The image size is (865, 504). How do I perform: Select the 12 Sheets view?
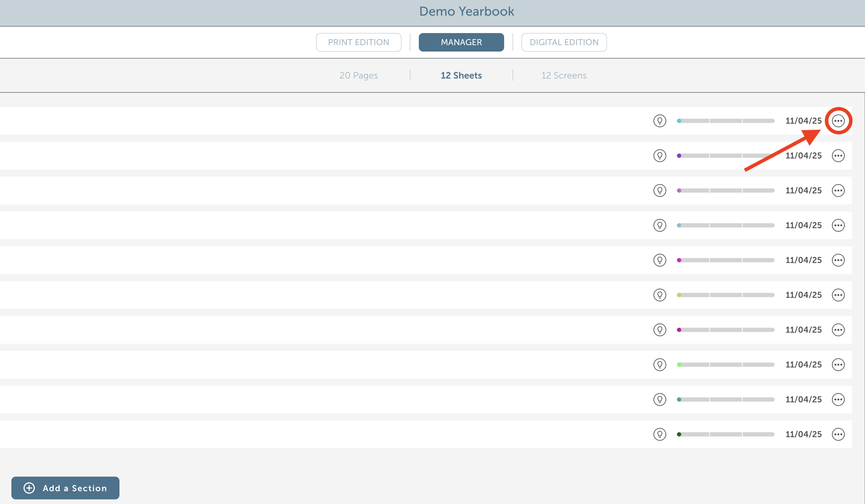[461, 75]
